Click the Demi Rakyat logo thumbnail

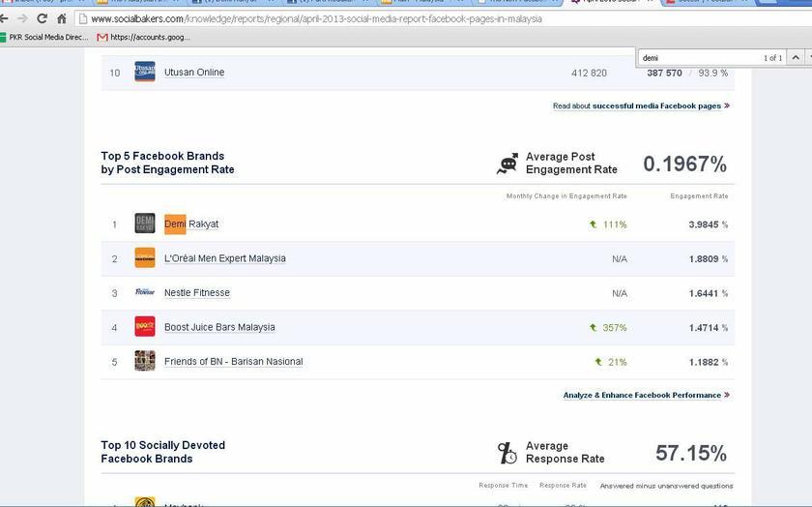[145, 224]
